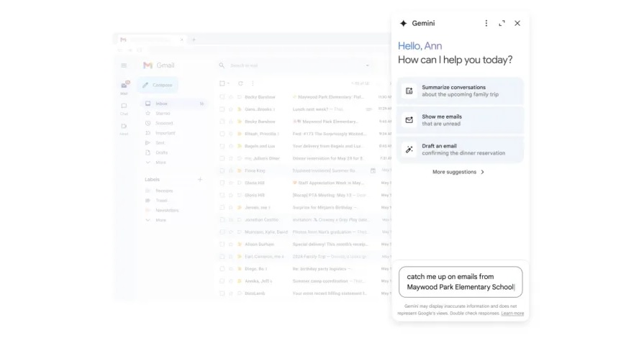The height and width of the screenshot is (343, 644).
Task: Open Jonathan Castillo invitation email
Action: (304, 220)
